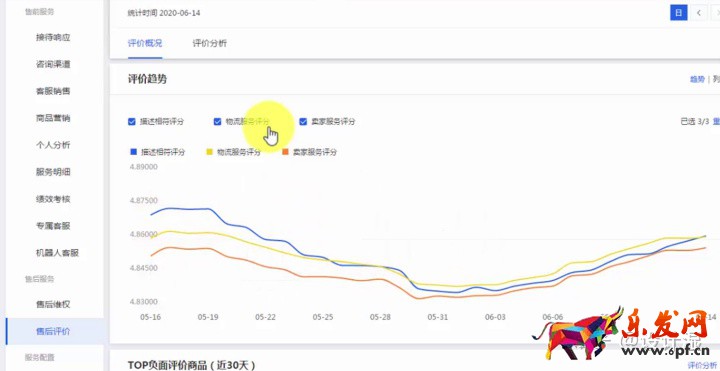720x371 pixels.
Task: Switch to the 评价分析 tab
Action: coord(209,44)
